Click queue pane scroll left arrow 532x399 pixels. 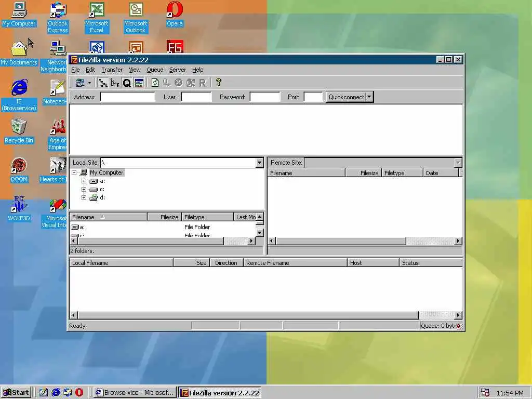[x=74, y=315]
